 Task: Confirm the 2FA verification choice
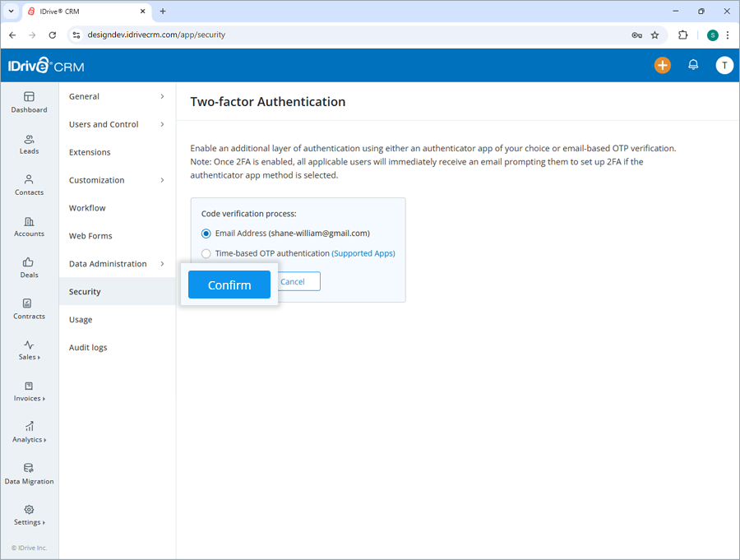click(229, 285)
